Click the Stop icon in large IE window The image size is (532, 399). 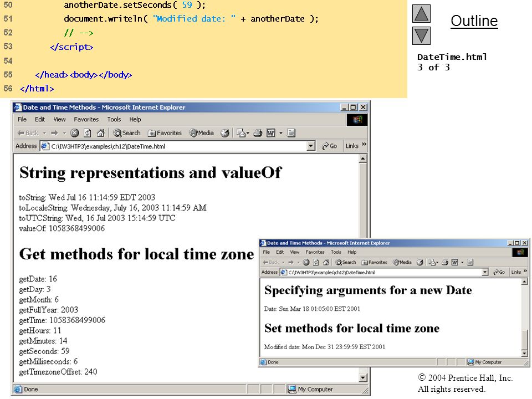[x=75, y=133]
